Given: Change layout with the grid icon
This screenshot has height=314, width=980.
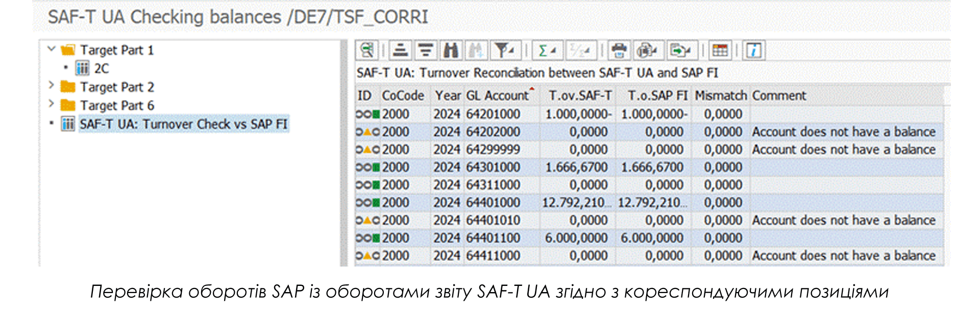Looking at the screenshot, I should tap(720, 50).
